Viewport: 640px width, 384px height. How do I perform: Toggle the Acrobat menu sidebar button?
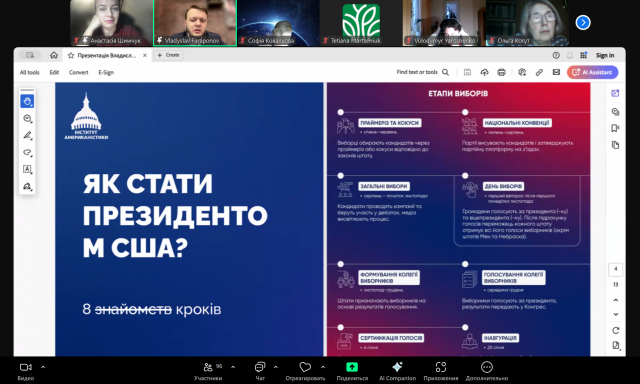click(x=30, y=55)
